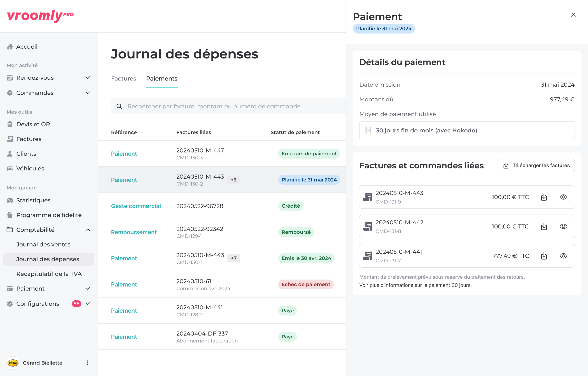The width and height of the screenshot is (588, 376).
Task: Click the Véhicules car icon
Action: click(x=10, y=168)
